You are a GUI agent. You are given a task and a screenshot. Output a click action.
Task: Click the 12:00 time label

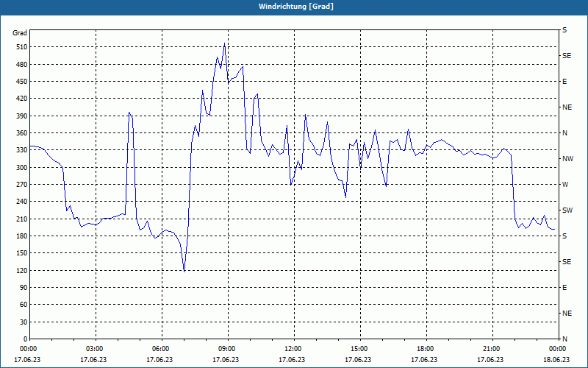pyautogui.click(x=292, y=349)
